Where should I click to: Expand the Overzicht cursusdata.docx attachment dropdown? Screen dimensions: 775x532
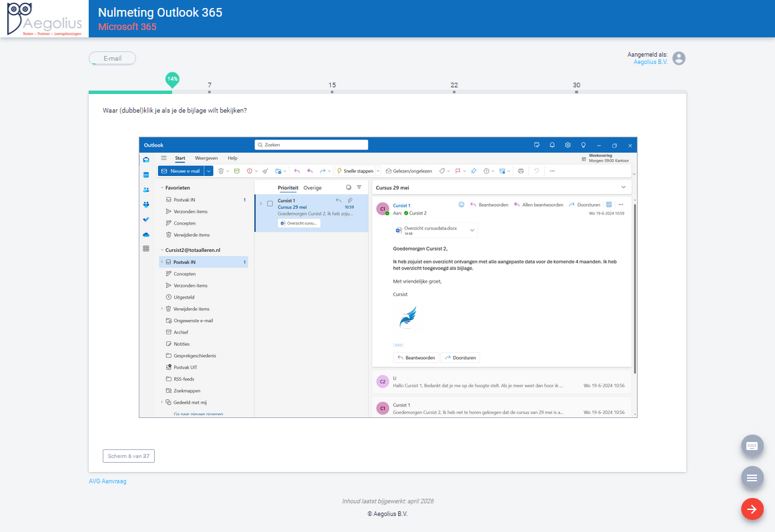point(472,230)
